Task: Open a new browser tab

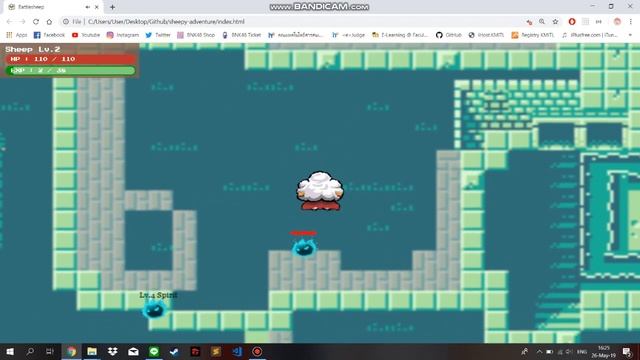Action: pos(112,7)
